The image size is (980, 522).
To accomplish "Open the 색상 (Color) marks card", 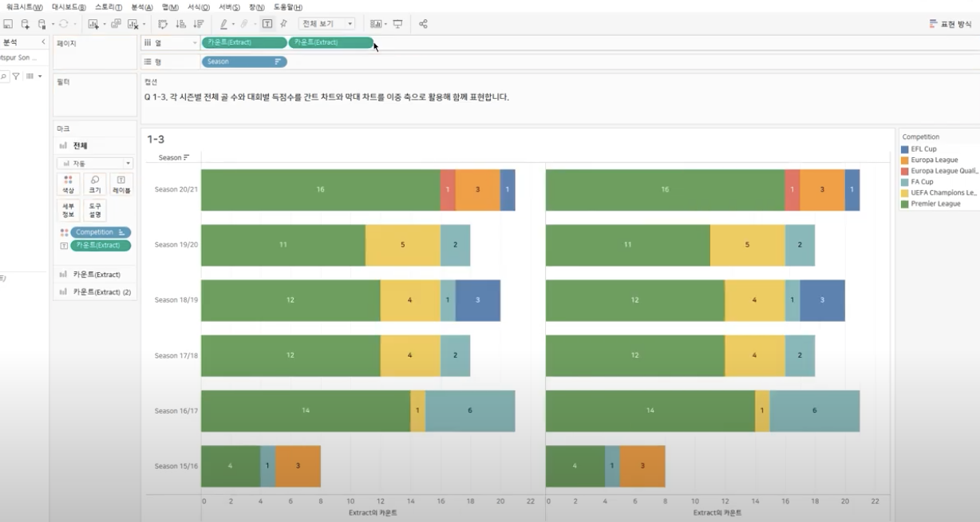I will pos(68,184).
